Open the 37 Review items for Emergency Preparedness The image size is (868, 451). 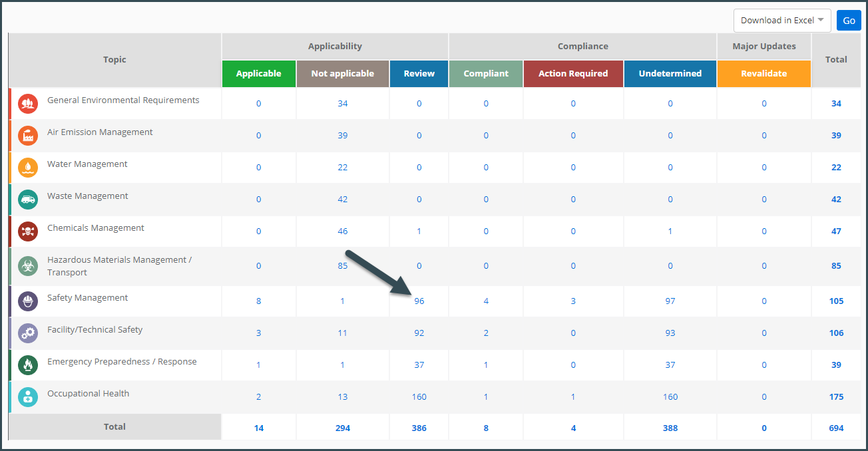[x=419, y=365]
